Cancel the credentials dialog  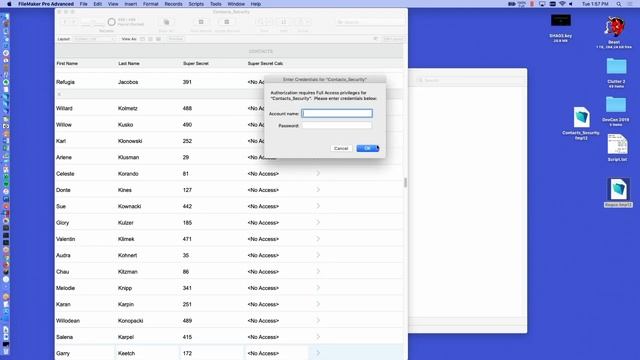coord(341,148)
